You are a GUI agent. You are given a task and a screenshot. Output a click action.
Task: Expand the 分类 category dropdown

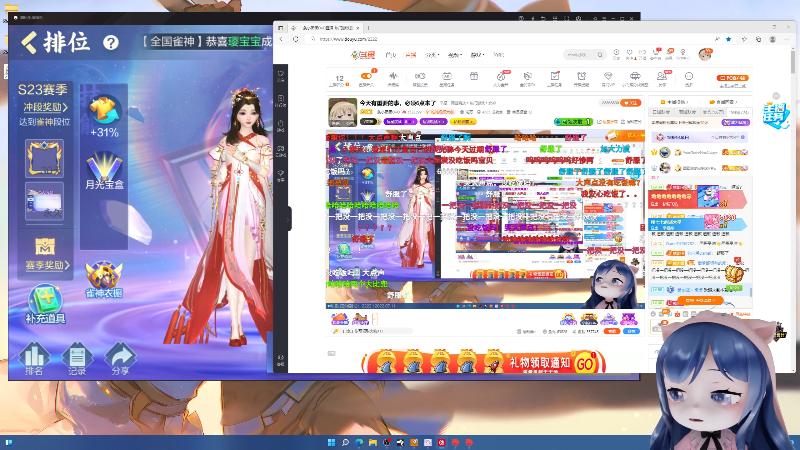432,55
